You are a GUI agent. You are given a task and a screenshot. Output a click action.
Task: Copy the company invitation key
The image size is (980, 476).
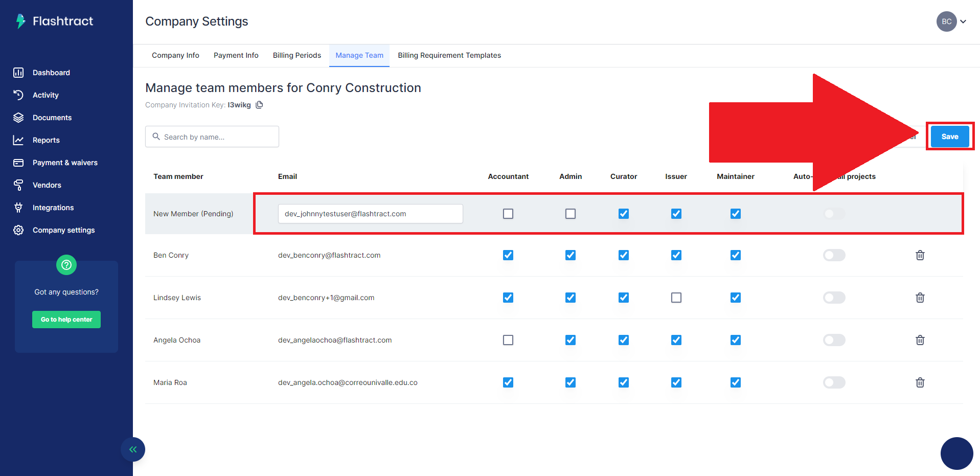click(x=259, y=105)
